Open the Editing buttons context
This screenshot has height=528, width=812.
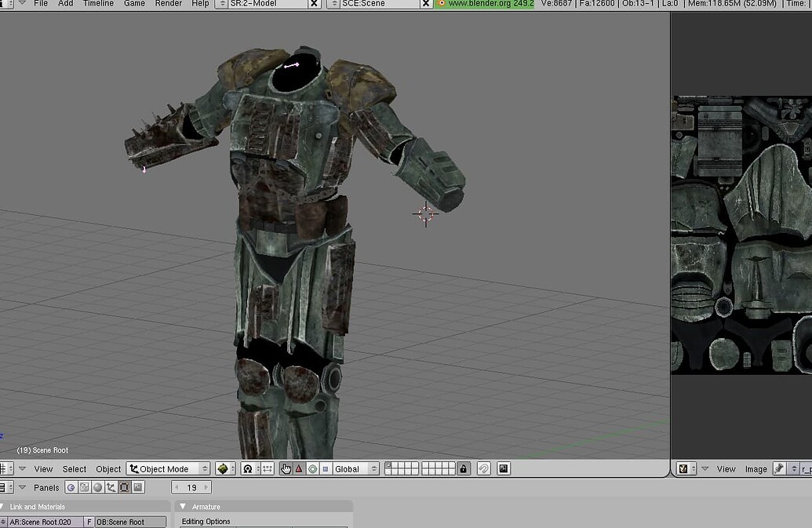coord(122,486)
